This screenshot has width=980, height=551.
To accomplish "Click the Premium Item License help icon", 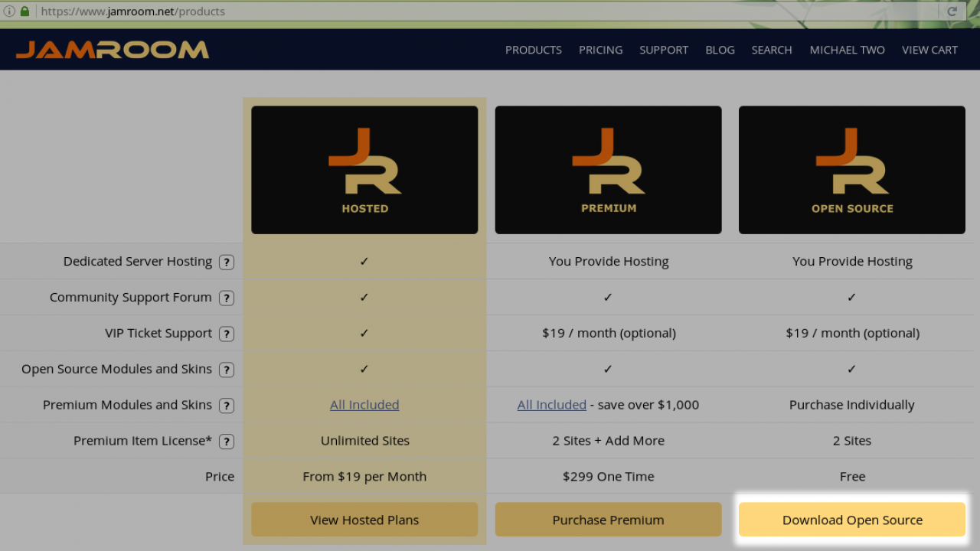I will pos(227,442).
